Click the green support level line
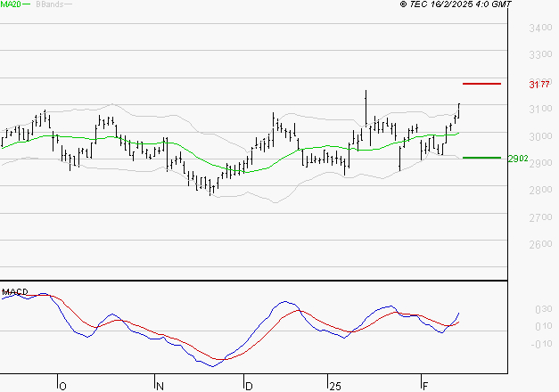Image resolution: width=559 pixels, height=392 pixels. 481,158
